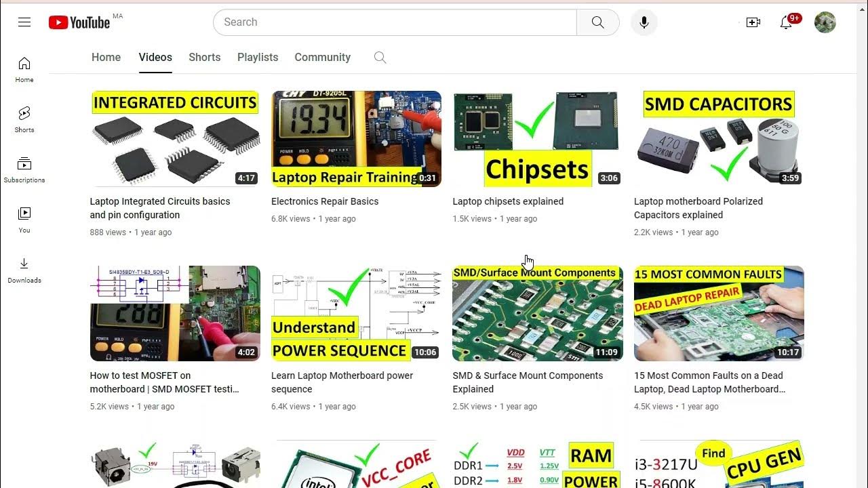Open 15 Most Common Faults thumbnail
868x488 pixels.
point(719,313)
